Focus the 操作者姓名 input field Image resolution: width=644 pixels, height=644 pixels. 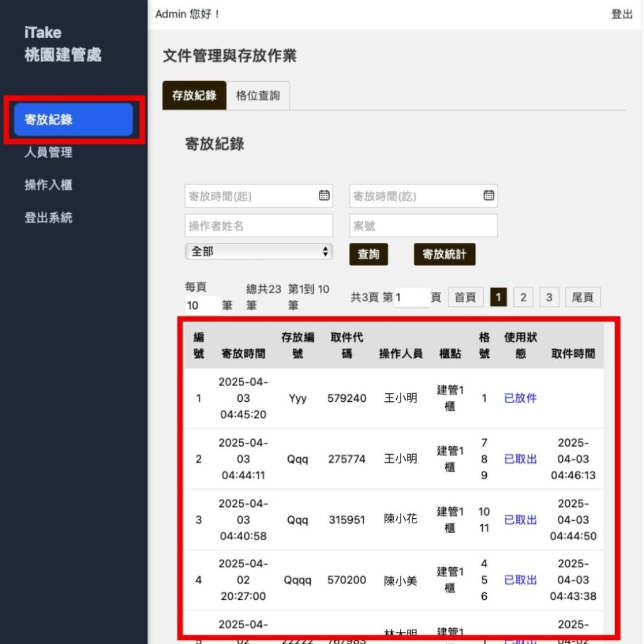coord(258,226)
